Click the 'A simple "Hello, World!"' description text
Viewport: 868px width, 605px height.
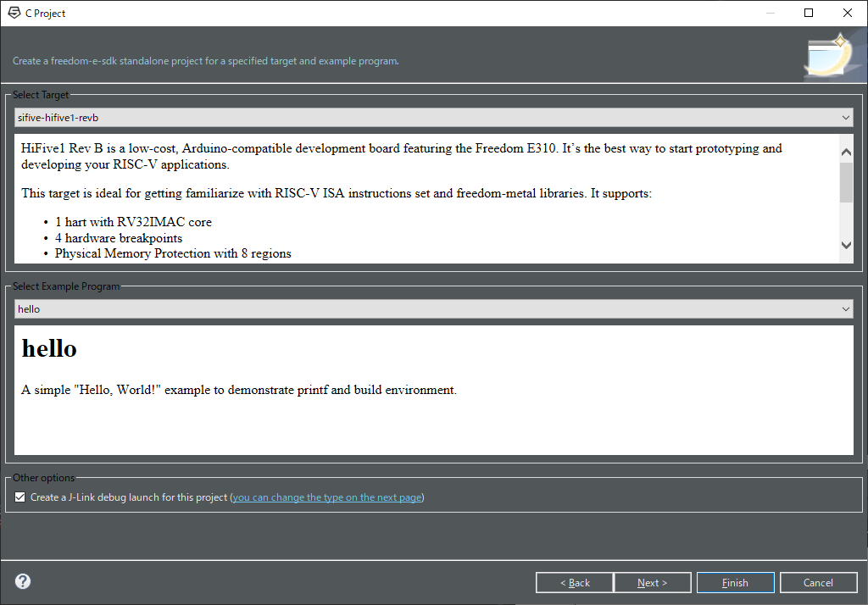pos(238,390)
